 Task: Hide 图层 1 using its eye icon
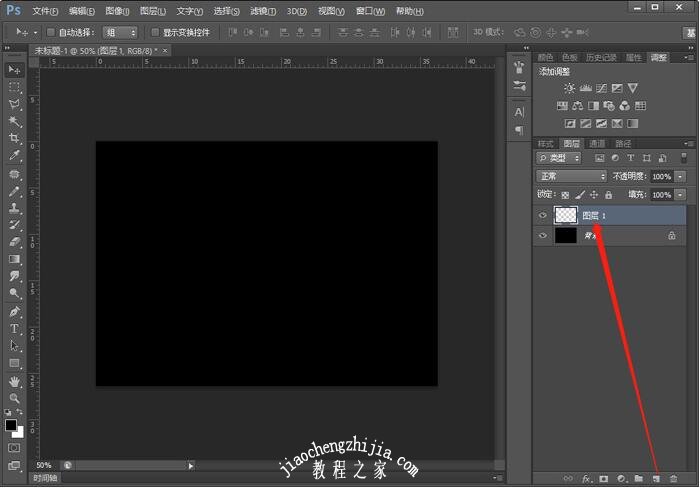pos(543,215)
